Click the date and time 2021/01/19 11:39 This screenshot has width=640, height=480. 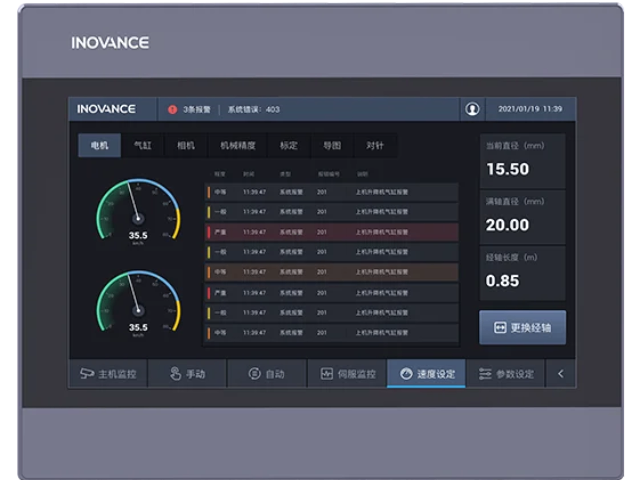[530, 109]
